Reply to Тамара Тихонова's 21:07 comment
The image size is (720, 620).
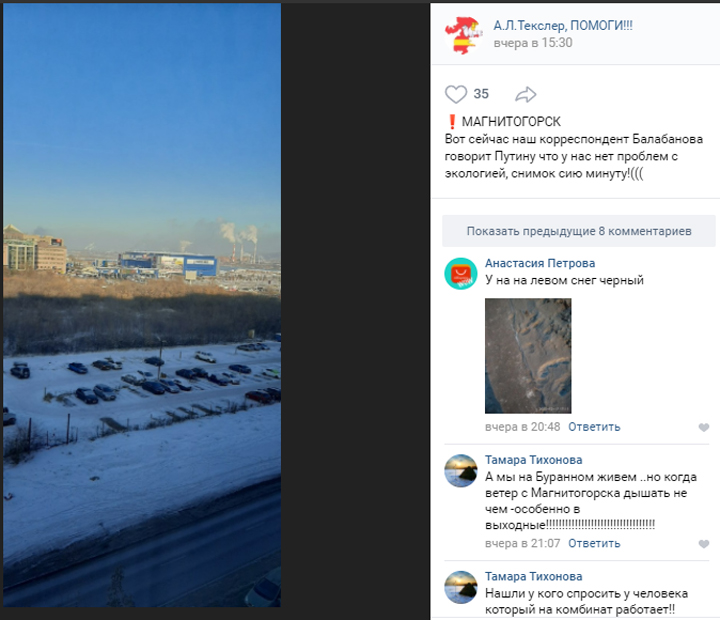click(x=594, y=543)
